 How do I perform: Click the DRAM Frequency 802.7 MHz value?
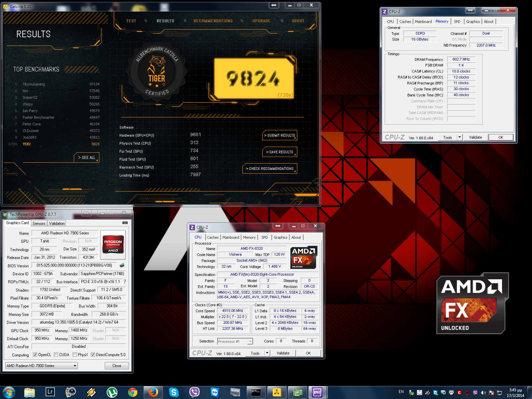point(461,59)
